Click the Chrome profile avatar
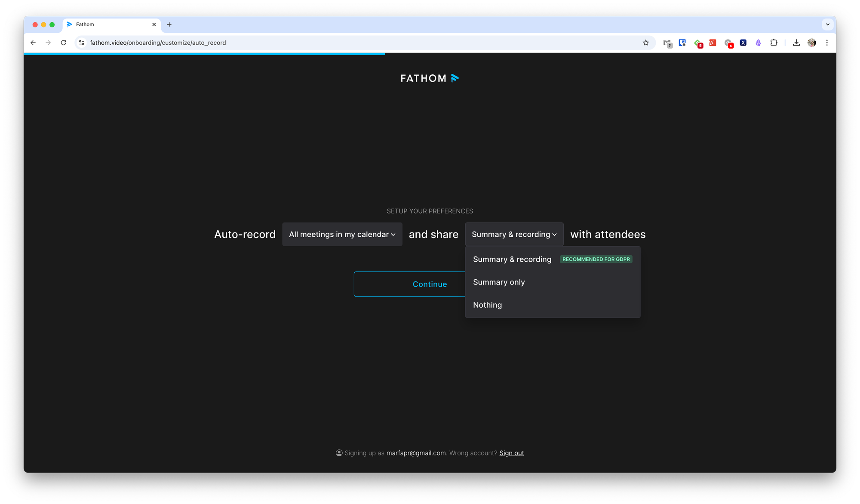 pyautogui.click(x=812, y=43)
